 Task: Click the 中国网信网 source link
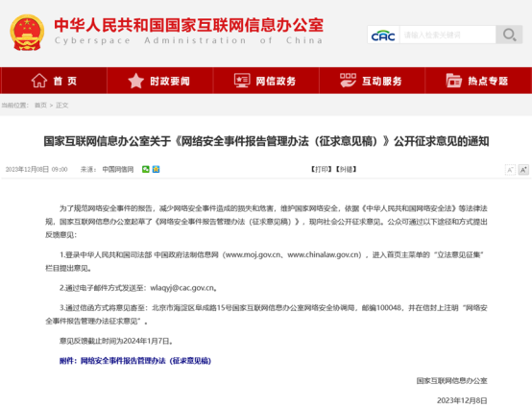pyautogui.click(x=118, y=169)
